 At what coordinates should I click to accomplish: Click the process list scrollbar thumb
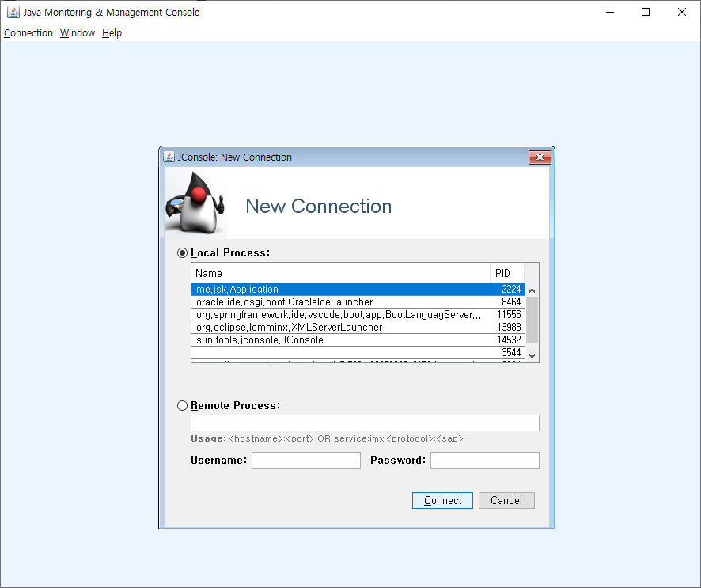tap(532, 320)
